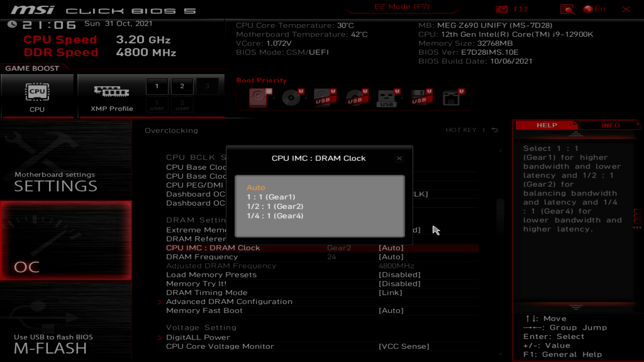This screenshot has width=644, height=362.
Task: Select 1 : 1 (Gear1) option
Action: coord(270,197)
